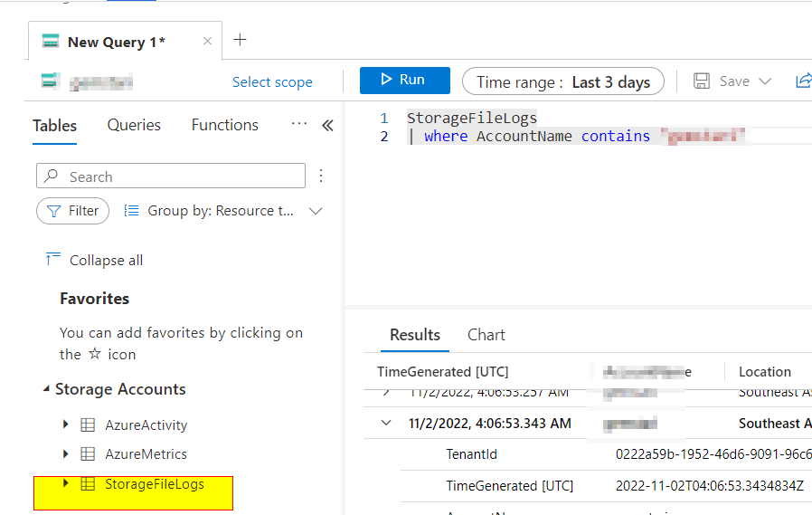Open the Time range Last 3 days picker

pyautogui.click(x=563, y=81)
